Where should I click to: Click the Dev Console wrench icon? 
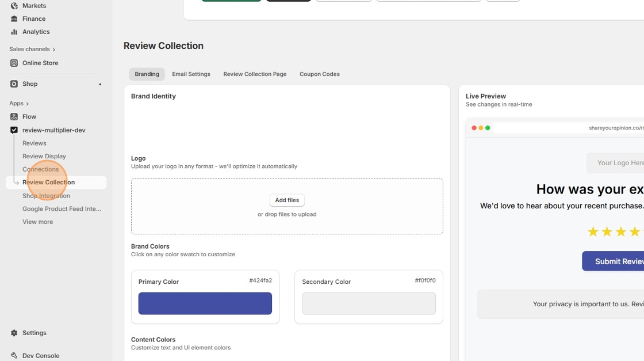click(14, 356)
